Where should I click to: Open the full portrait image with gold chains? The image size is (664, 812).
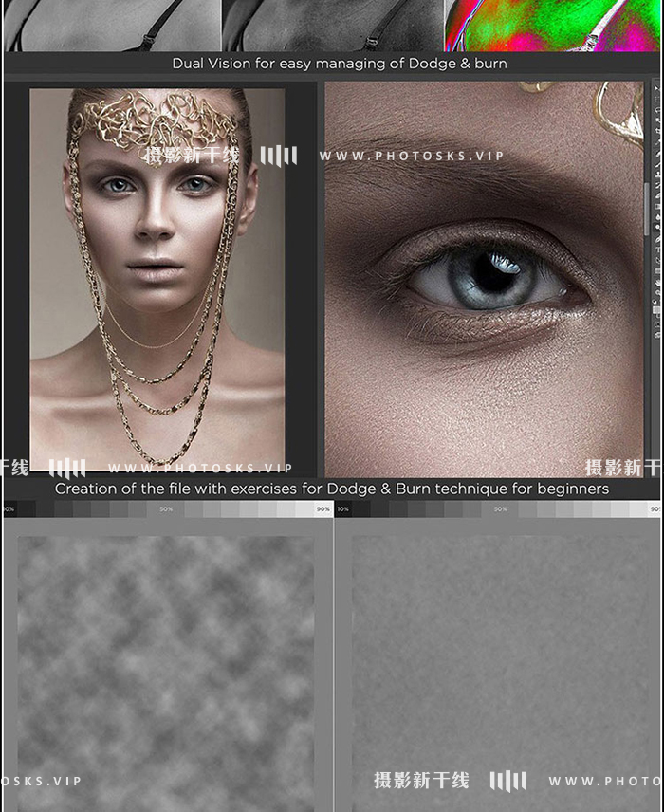point(157,280)
